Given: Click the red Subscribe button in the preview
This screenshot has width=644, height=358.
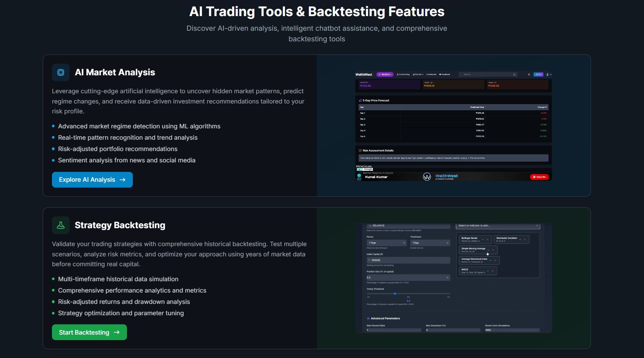Looking at the screenshot, I should 540,177.
